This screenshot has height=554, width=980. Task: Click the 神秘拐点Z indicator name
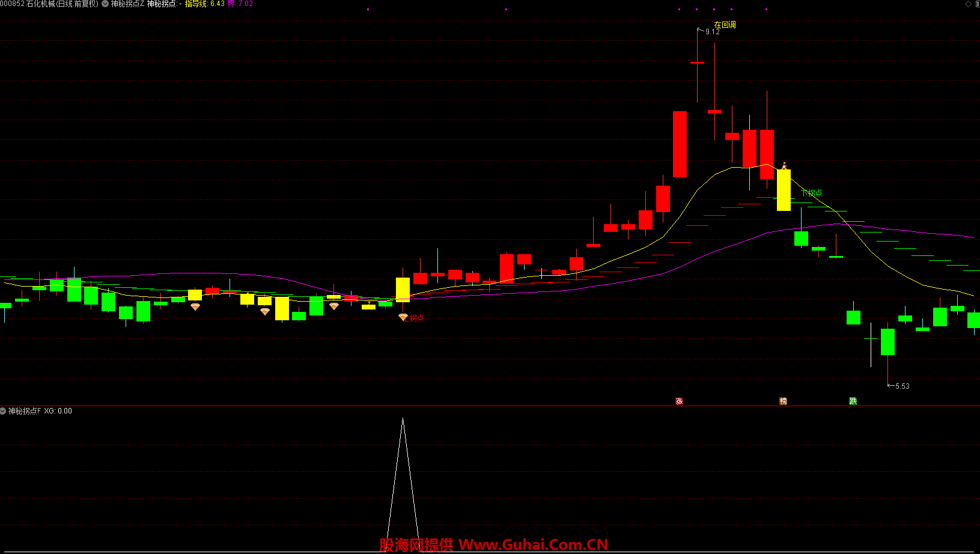coord(127,4)
